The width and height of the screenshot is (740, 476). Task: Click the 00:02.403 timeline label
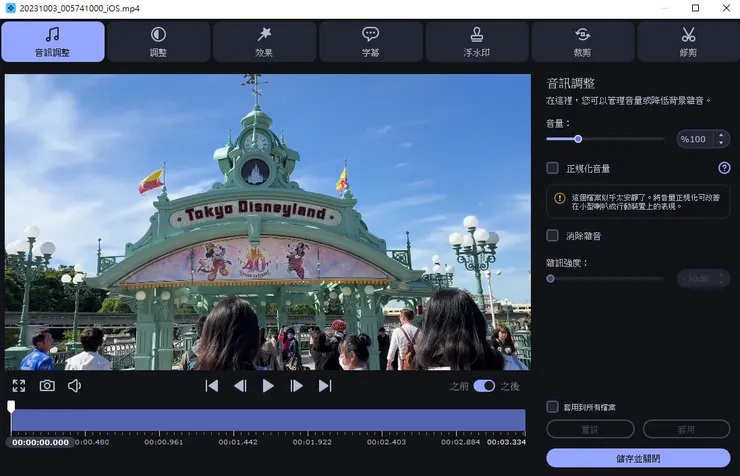coord(387,443)
